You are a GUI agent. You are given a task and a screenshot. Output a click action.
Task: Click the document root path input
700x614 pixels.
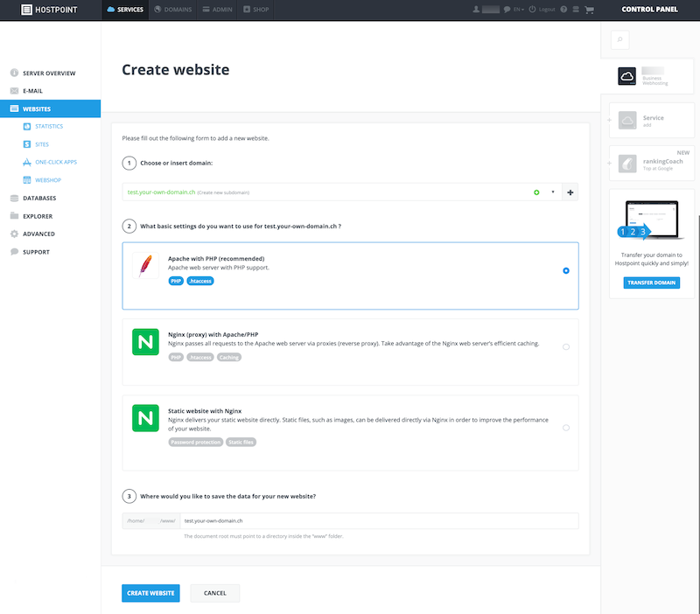coord(379,520)
